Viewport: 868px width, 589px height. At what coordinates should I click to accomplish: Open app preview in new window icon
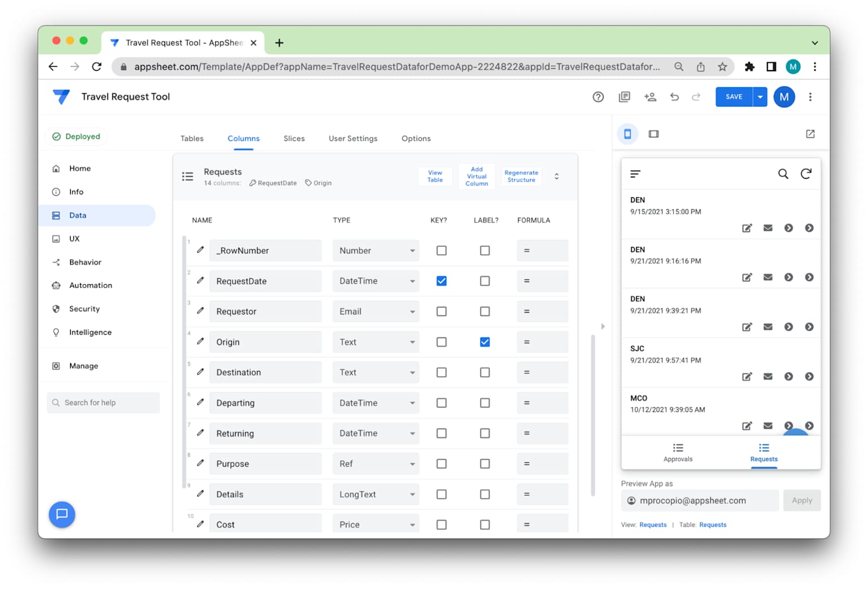tap(810, 134)
